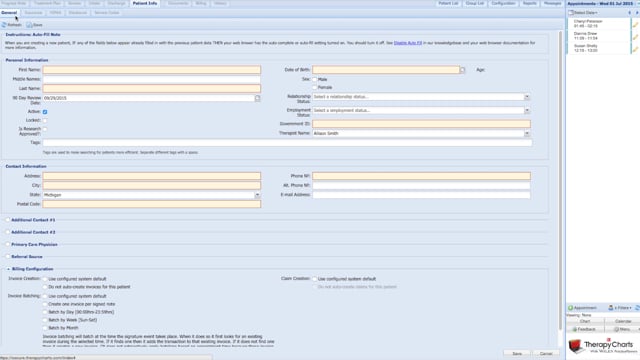Image resolution: width=640 pixels, height=360 pixels.
Task: Click the First Name input field
Action: pyautogui.click(x=151, y=70)
